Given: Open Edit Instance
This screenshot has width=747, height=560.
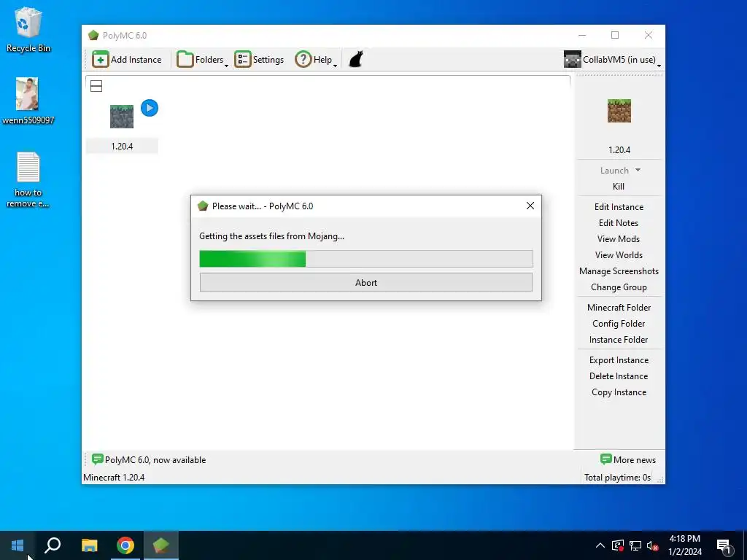Looking at the screenshot, I should click(x=619, y=207).
